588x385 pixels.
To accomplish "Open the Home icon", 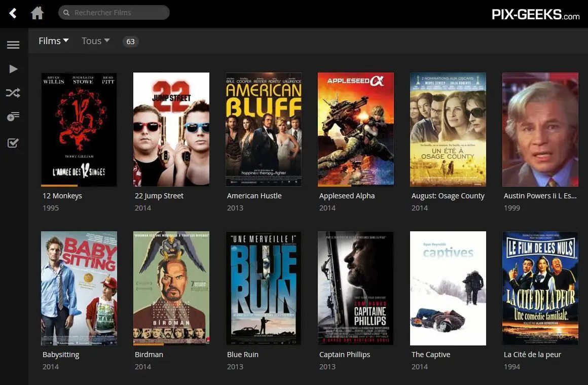I will click(37, 13).
